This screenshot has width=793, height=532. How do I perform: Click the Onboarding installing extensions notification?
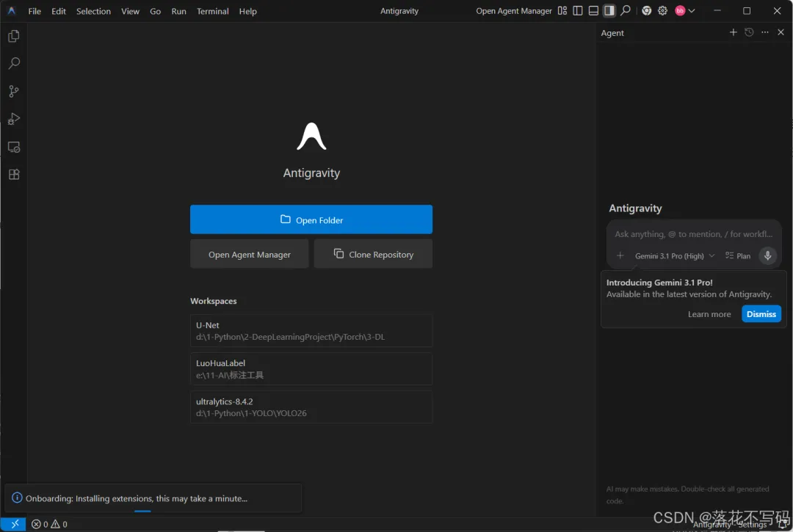pyautogui.click(x=153, y=498)
